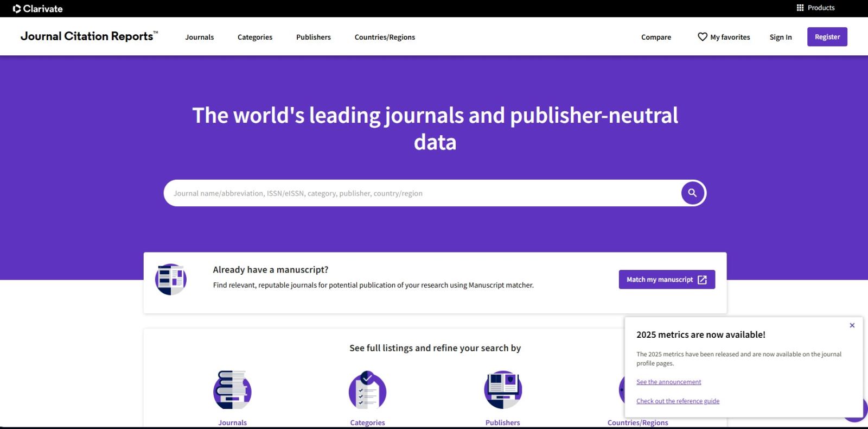Open the Publishers listing link
The height and width of the screenshot is (429, 868).
(502, 422)
